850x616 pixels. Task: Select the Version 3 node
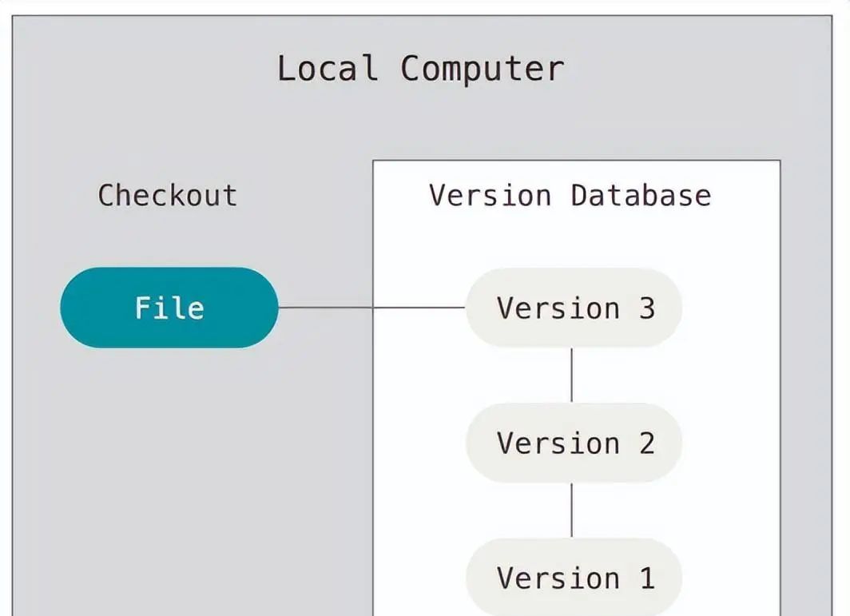tap(574, 308)
